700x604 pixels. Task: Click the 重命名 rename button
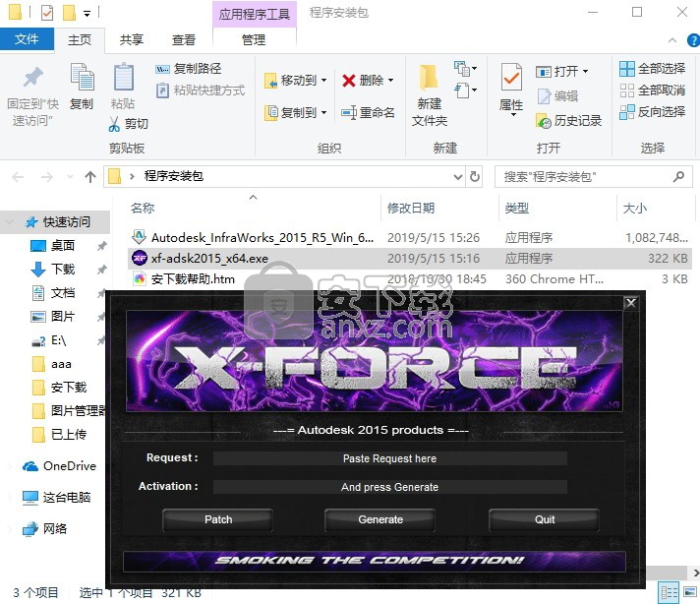[368, 112]
